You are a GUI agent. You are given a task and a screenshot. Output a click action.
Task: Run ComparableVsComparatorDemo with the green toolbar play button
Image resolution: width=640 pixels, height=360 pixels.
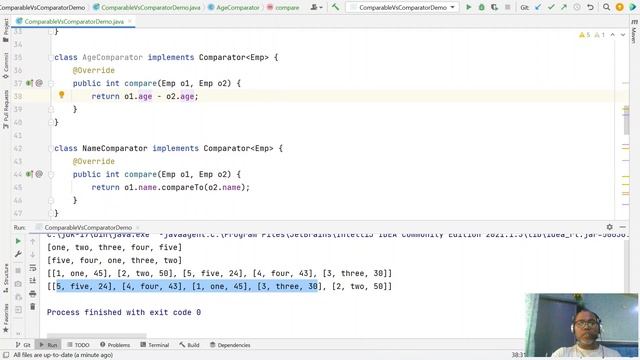pyautogui.click(x=469, y=7)
